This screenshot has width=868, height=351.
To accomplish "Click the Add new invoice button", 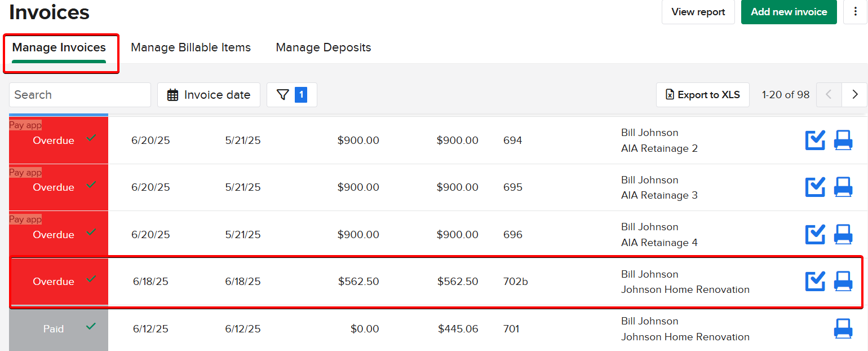I will click(x=789, y=12).
